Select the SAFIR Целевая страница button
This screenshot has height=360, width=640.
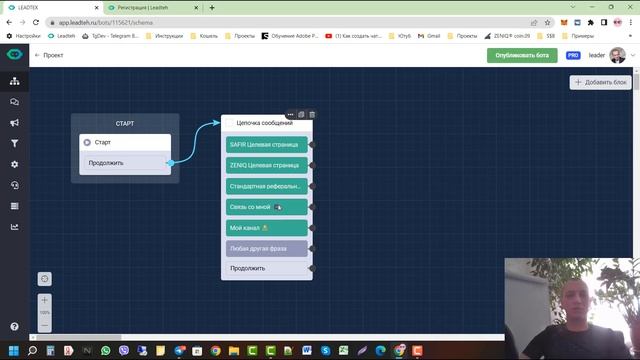(267, 144)
